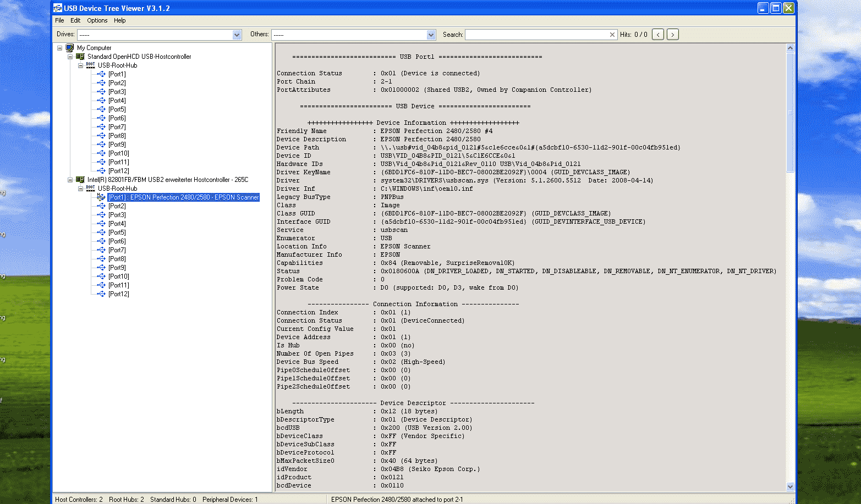Click the USB icon beside [Port2] under the Intel controller
The height and width of the screenshot is (504, 861).
click(101, 206)
